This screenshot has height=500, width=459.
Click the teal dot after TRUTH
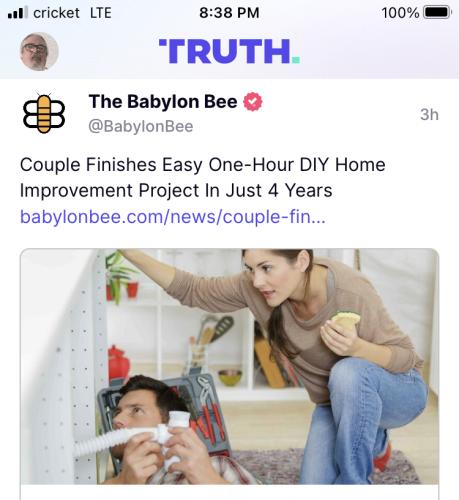coord(296,60)
